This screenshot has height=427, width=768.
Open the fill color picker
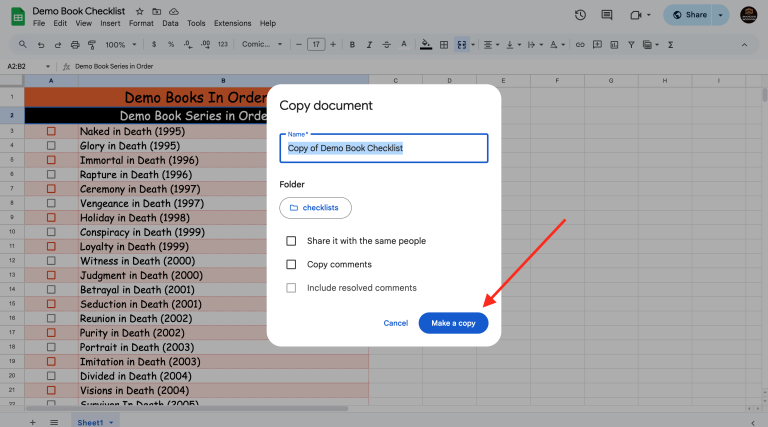coord(426,45)
